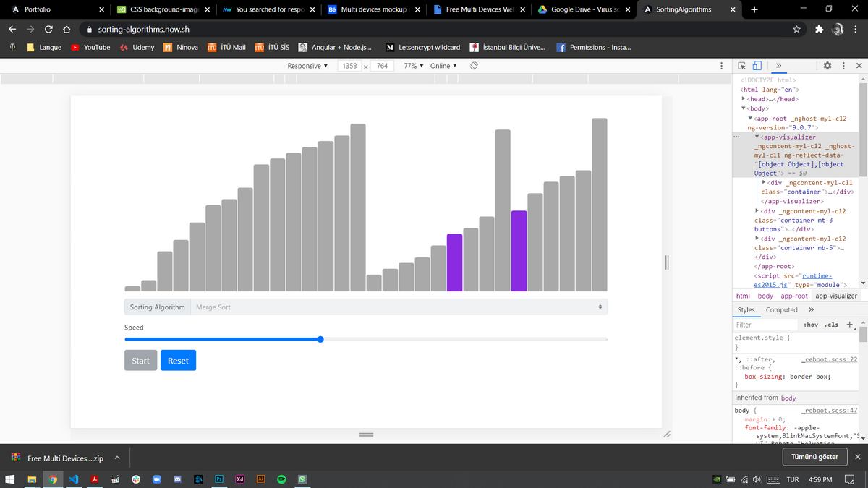Toggle the :hov element state panel

coord(810,325)
